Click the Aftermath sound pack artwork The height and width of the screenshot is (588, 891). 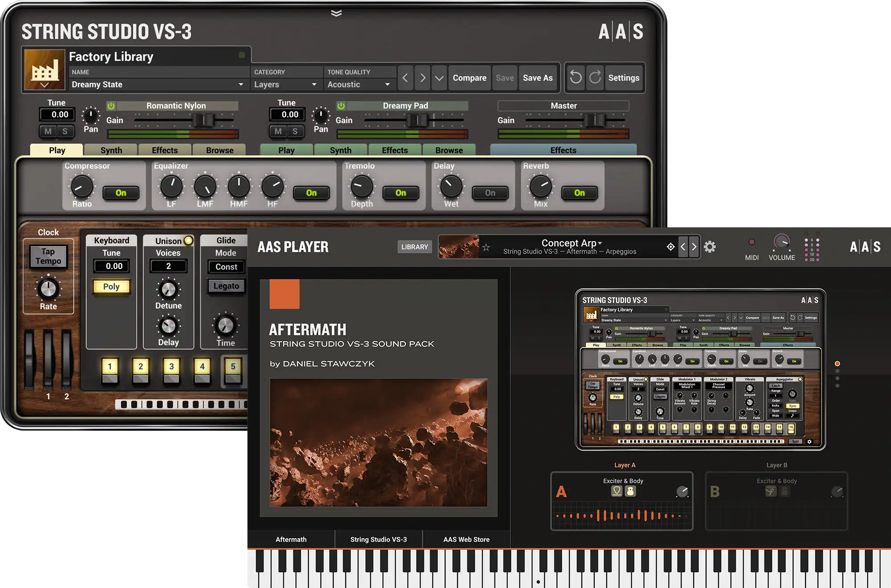378,442
